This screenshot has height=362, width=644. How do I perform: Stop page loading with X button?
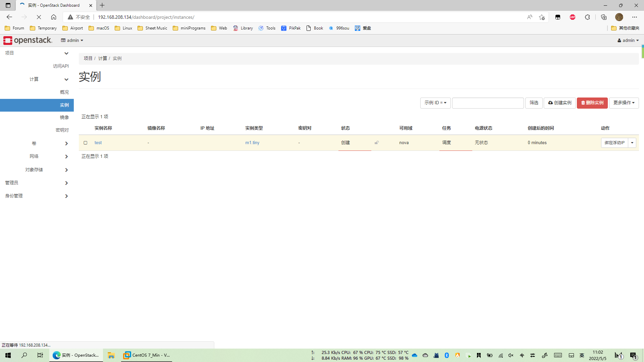click(x=39, y=17)
